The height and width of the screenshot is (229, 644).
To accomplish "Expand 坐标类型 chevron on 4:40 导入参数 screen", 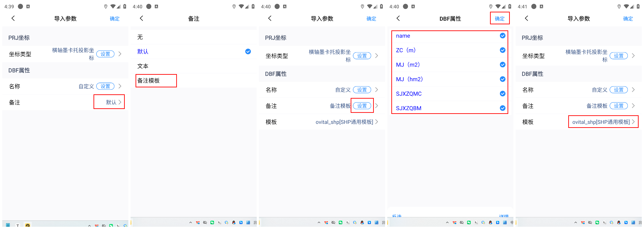I will [x=377, y=56].
